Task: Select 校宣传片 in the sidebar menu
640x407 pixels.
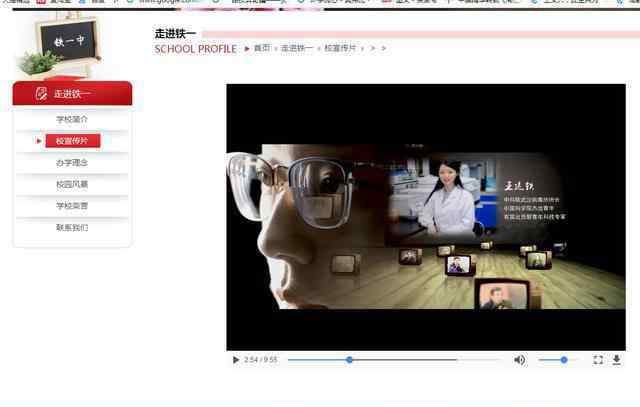Action: (x=73, y=141)
